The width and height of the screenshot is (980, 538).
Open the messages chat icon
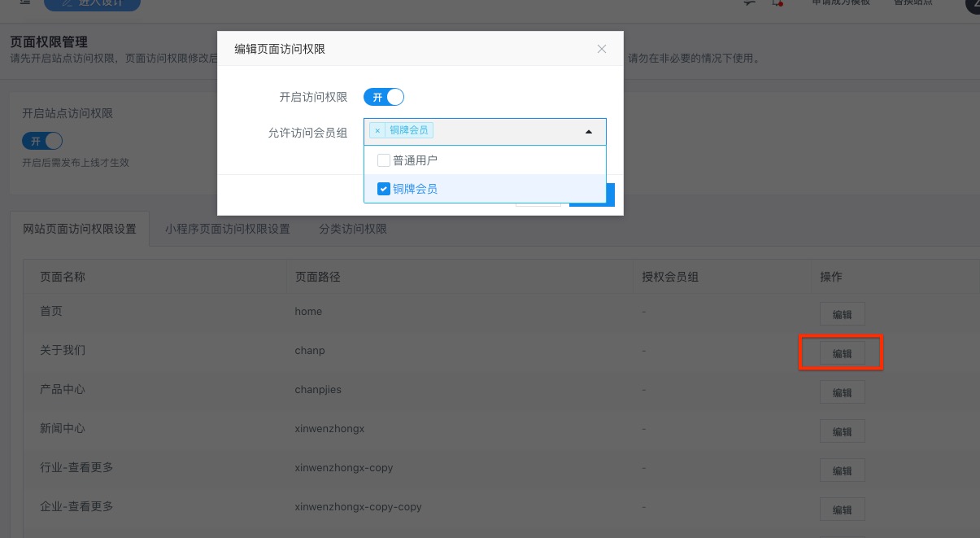pos(749,3)
